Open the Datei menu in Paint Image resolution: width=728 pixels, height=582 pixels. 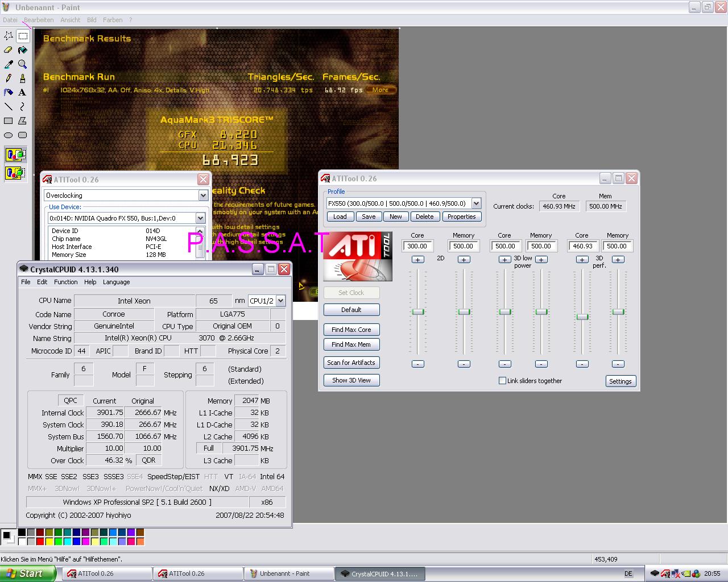point(10,20)
